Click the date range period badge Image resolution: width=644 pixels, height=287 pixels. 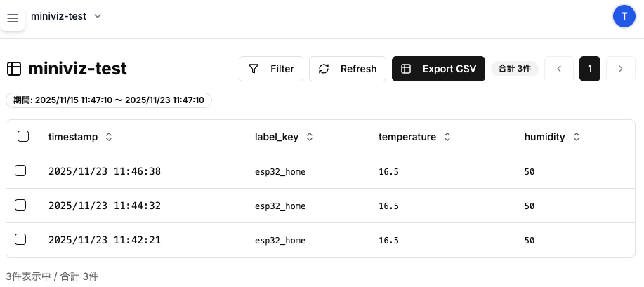pos(109,100)
